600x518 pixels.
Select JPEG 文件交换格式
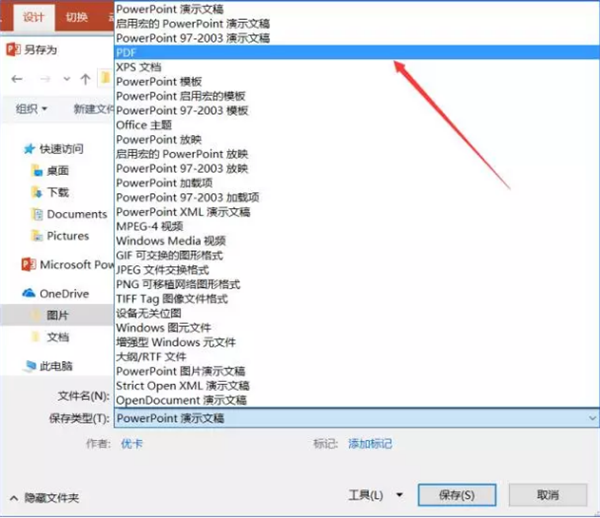pos(357,270)
